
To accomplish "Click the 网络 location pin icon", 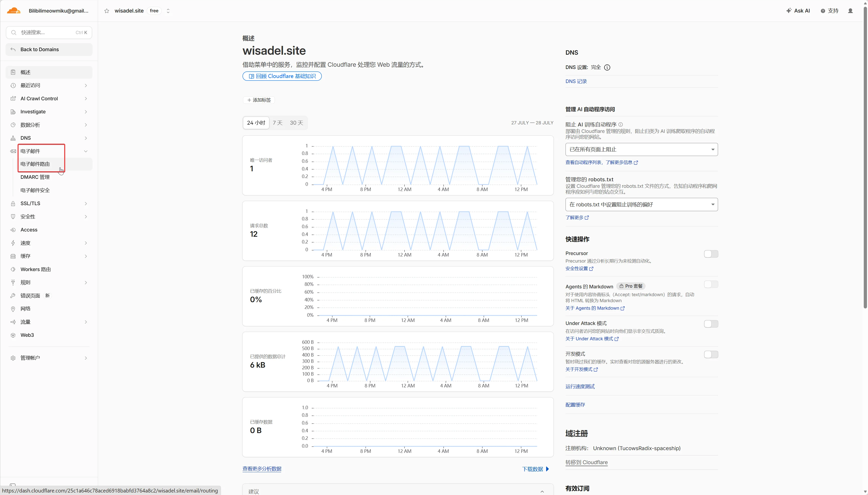I will (x=13, y=309).
